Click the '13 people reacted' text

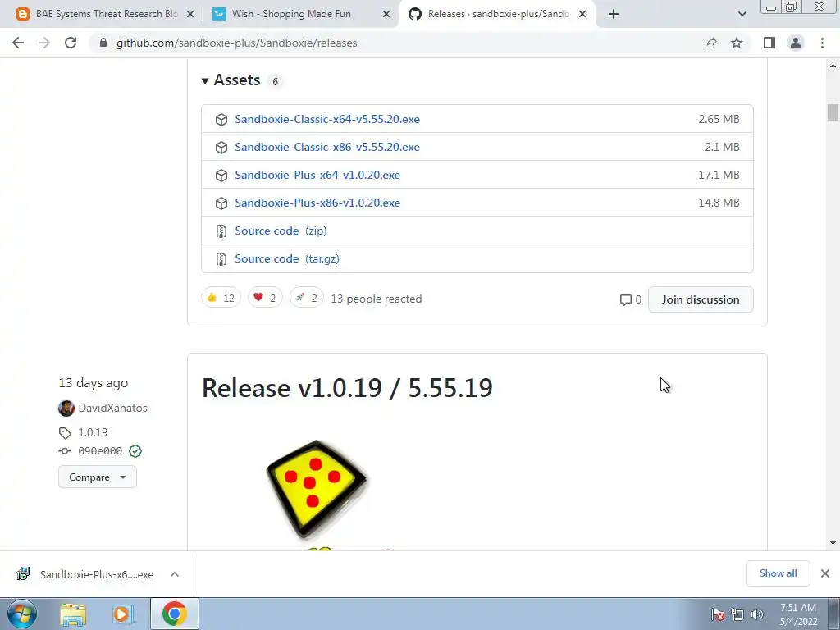[x=376, y=299]
